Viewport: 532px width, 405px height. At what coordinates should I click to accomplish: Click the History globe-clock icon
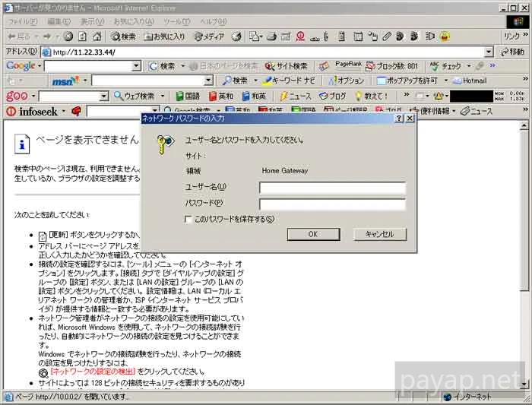[x=236, y=36]
